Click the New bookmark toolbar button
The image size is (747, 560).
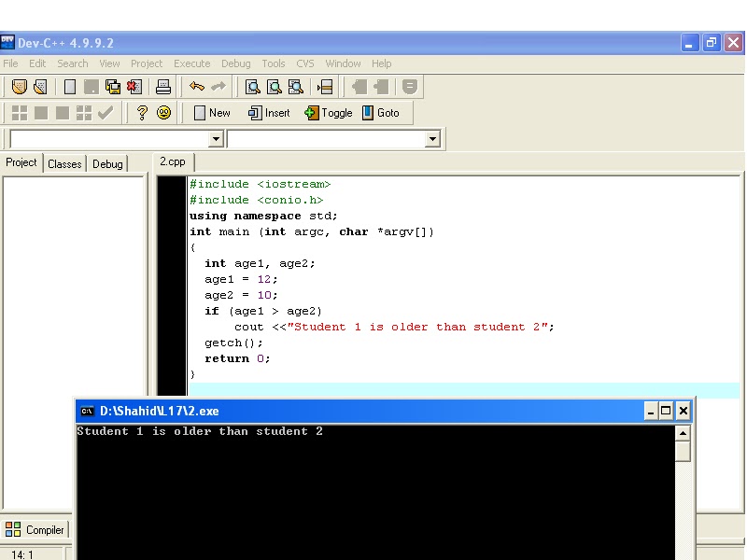(212, 113)
